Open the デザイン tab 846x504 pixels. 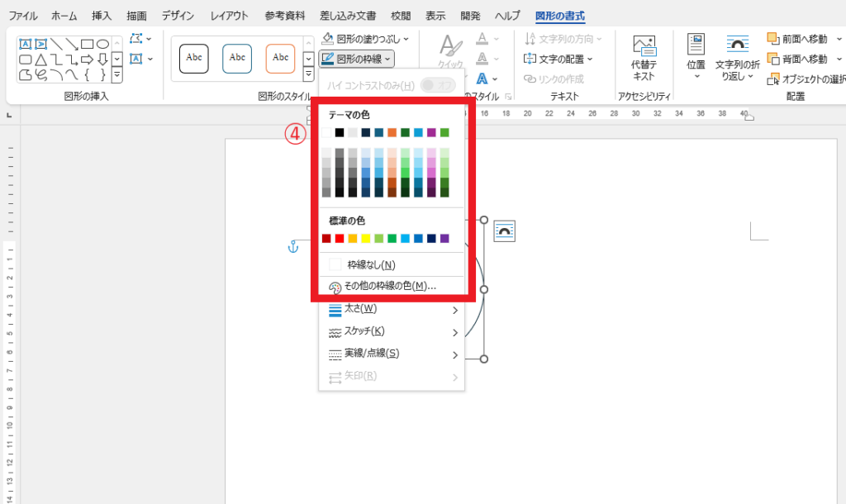point(178,16)
